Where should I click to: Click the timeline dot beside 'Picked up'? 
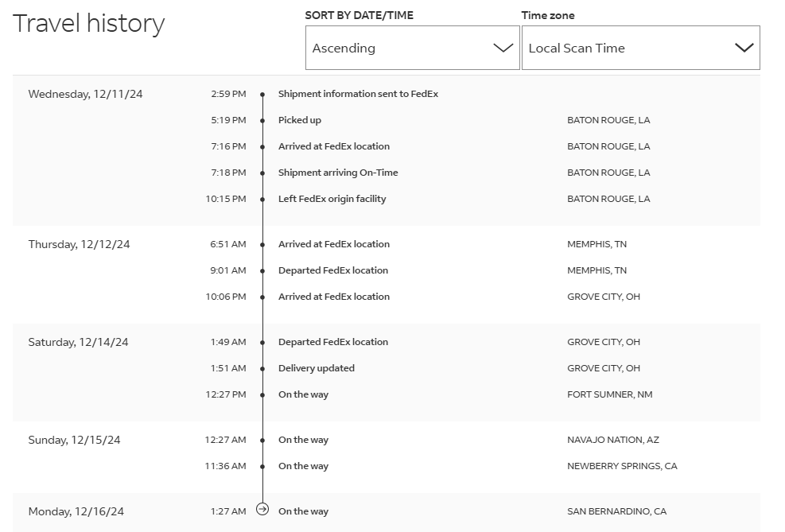click(262, 121)
